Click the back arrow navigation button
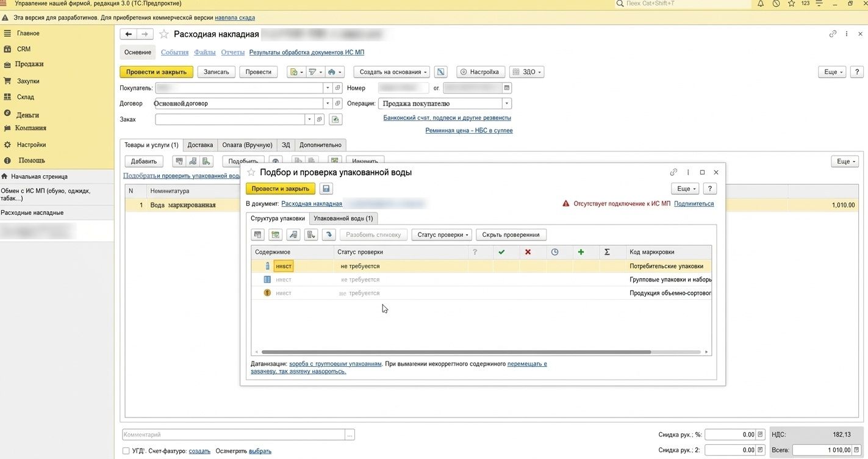 tap(128, 34)
